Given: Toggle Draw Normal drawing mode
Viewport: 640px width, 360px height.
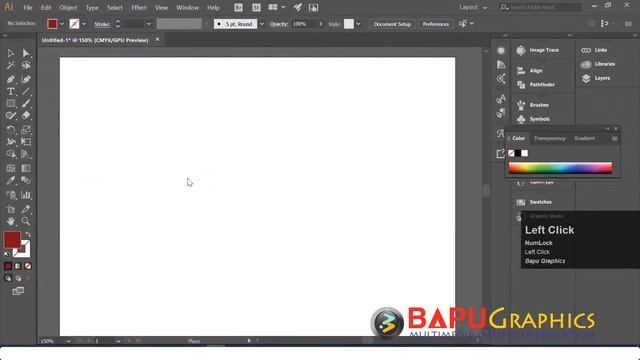Looking at the screenshot, I should pos(8,278).
